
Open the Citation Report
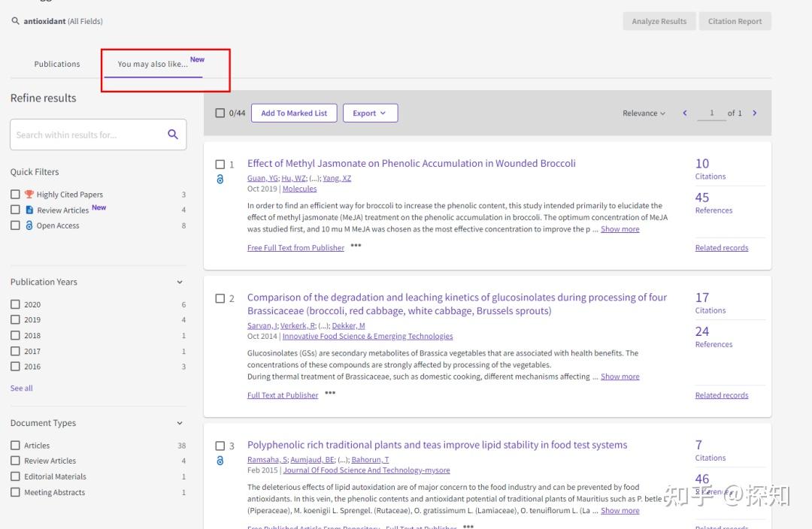735,21
